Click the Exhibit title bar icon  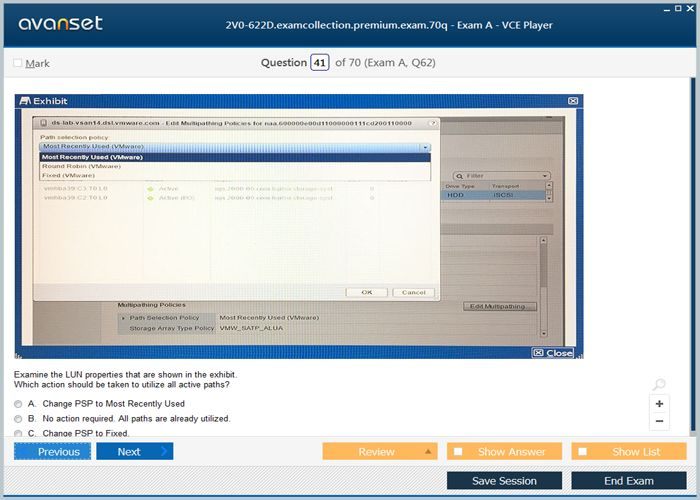(x=25, y=101)
